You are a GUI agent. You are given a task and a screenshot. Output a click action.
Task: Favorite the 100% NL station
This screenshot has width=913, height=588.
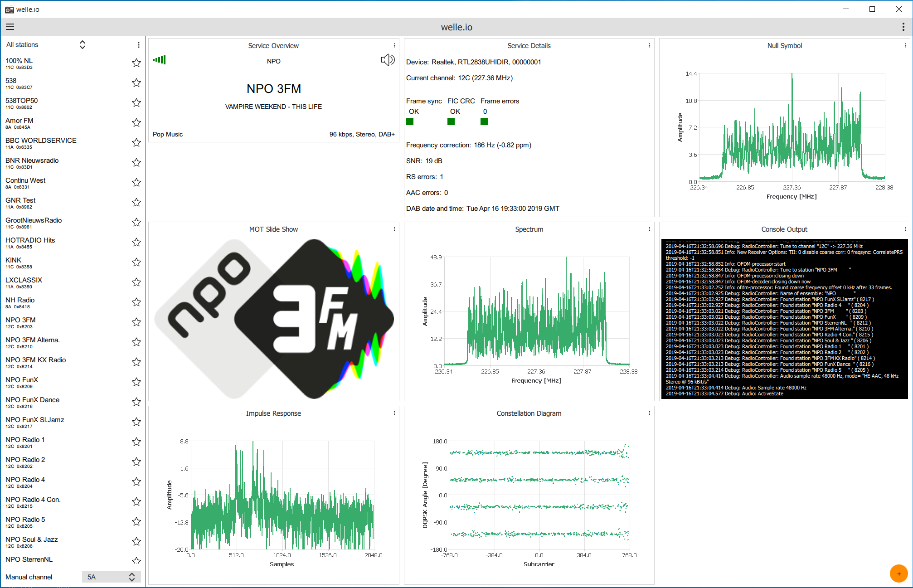pos(136,63)
